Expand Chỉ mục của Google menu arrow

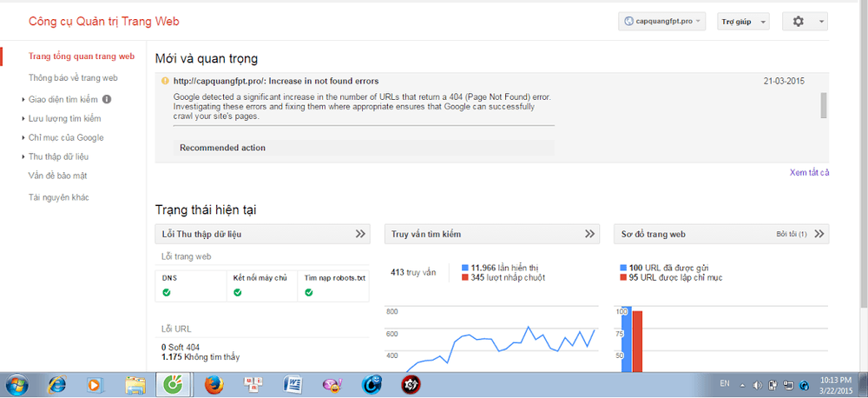point(23,137)
